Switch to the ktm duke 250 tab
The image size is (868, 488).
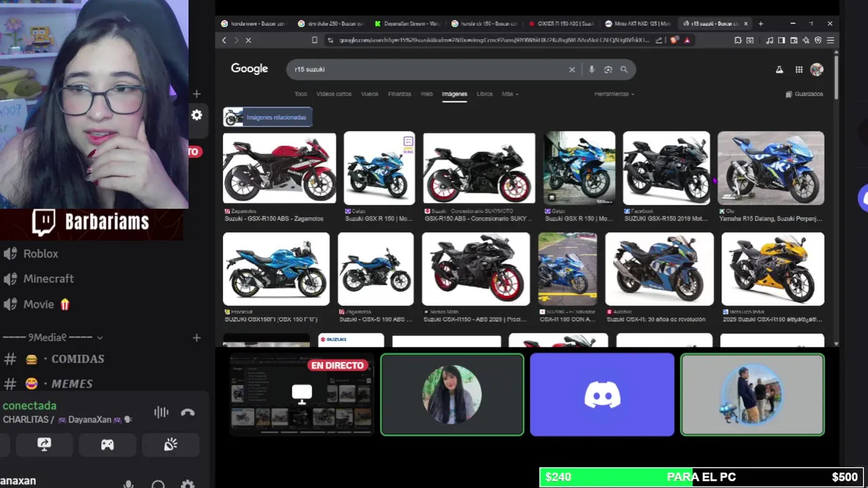click(x=331, y=24)
